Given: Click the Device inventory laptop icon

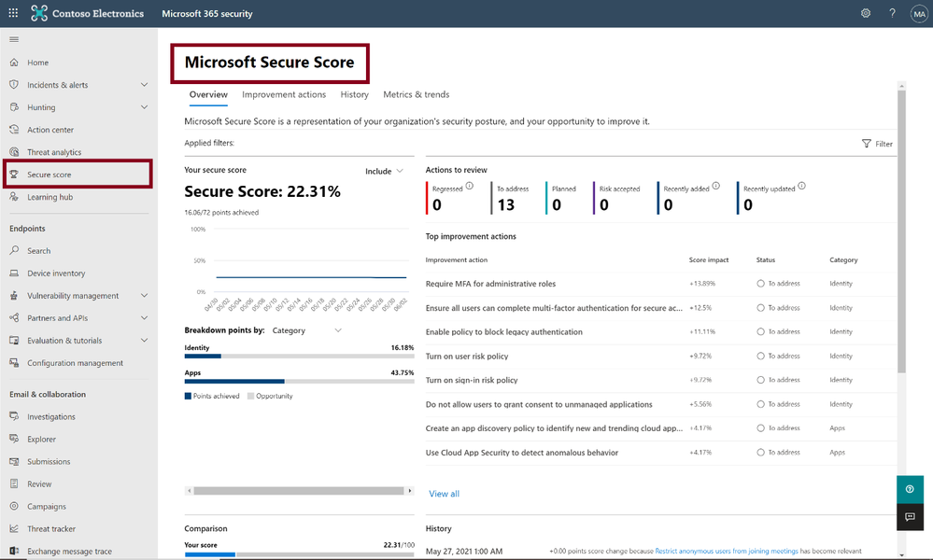Looking at the screenshot, I should click(x=14, y=273).
